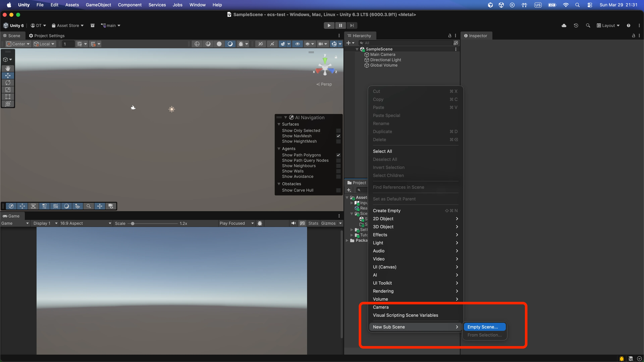Click Select All in context menu
The height and width of the screenshot is (362, 644).
tap(415, 151)
